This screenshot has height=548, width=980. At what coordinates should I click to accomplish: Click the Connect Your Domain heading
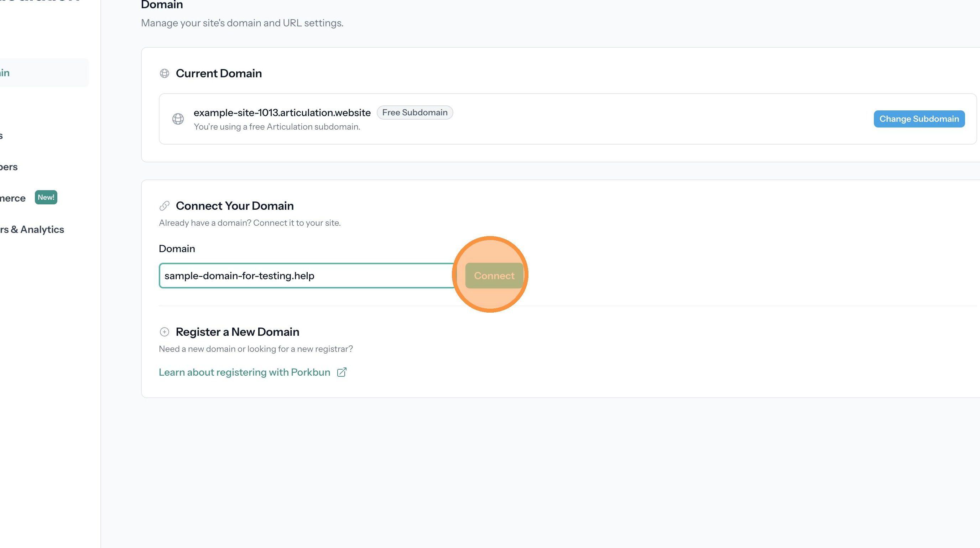pyautogui.click(x=234, y=206)
